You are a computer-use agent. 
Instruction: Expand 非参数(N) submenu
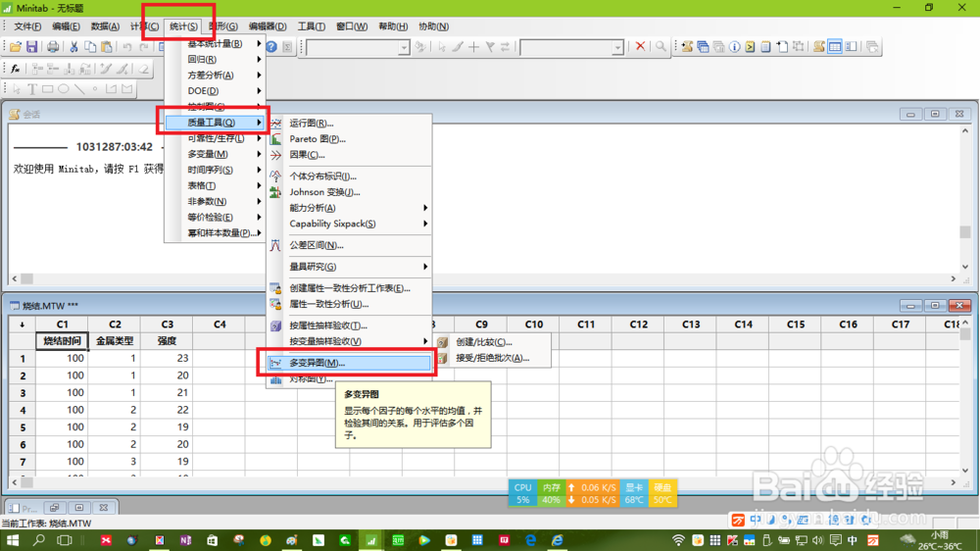tap(216, 201)
